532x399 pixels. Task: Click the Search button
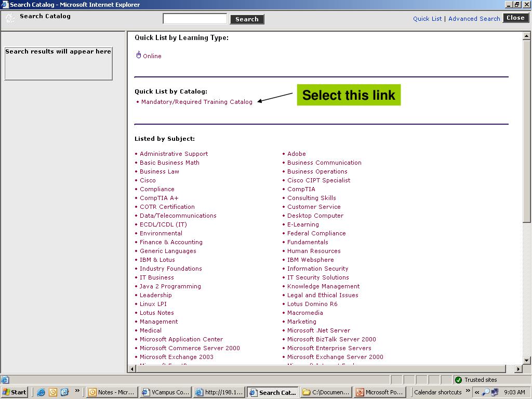tap(247, 19)
